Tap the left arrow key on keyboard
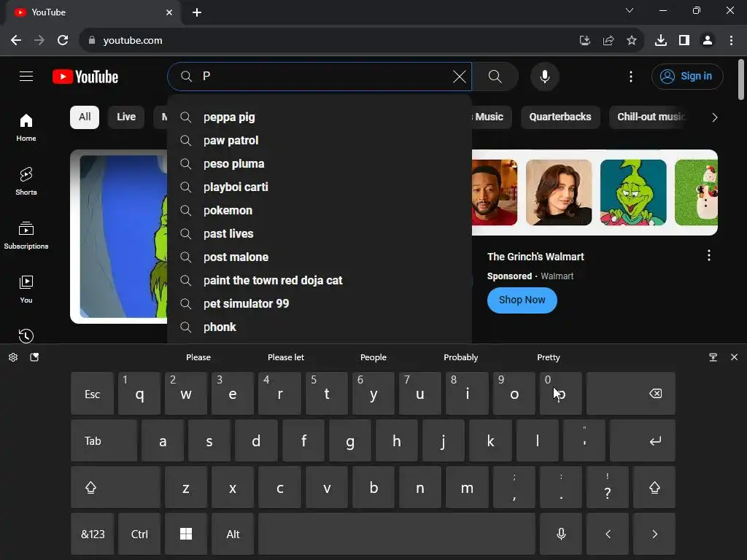Viewport: 747px width, 560px height. [608, 534]
